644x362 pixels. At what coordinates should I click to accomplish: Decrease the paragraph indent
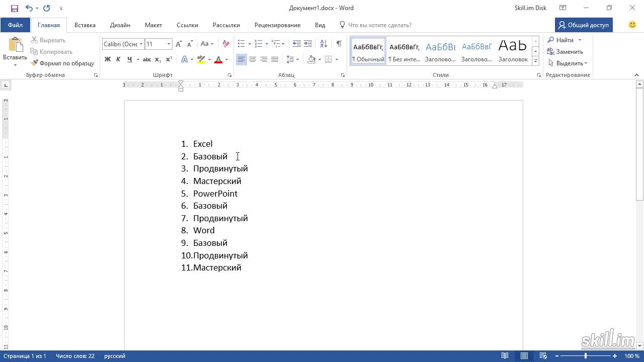[297, 44]
